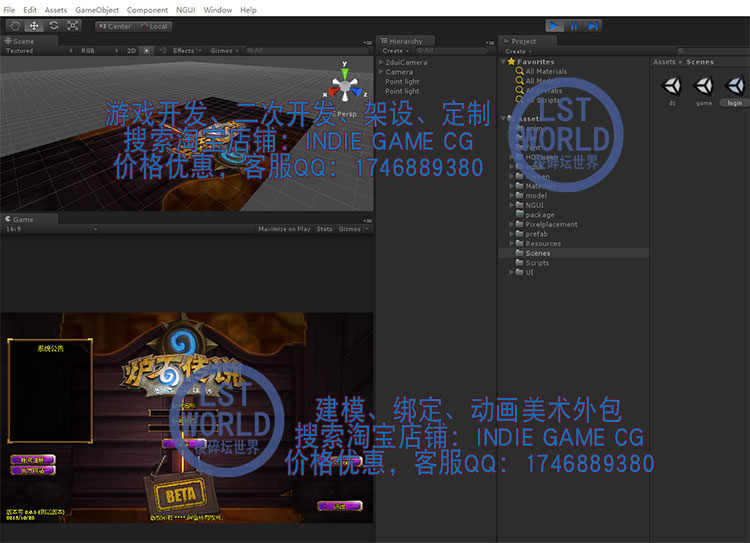The image size is (750, 543).
Task: Open the Scene view Gizmos dropdown
Action: 224,51
